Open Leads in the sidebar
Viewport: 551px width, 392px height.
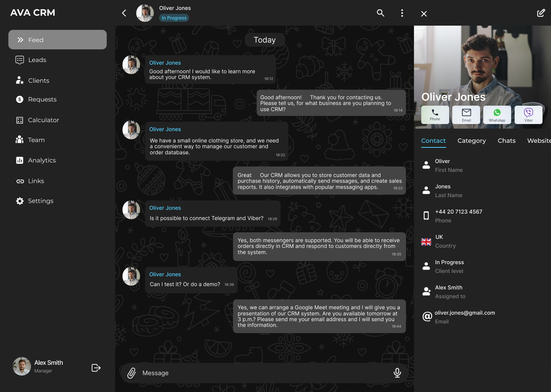coord(37,60)
